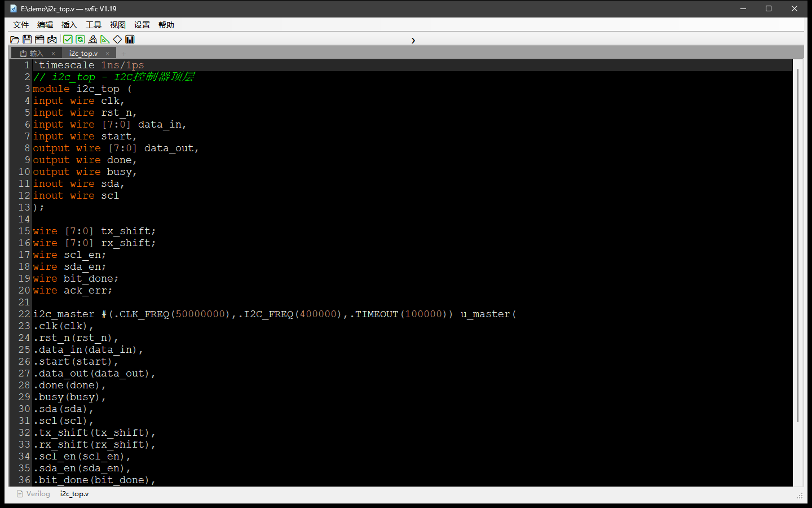Click the 'input wire [7:0] data_in,' line

coord(109,125)
